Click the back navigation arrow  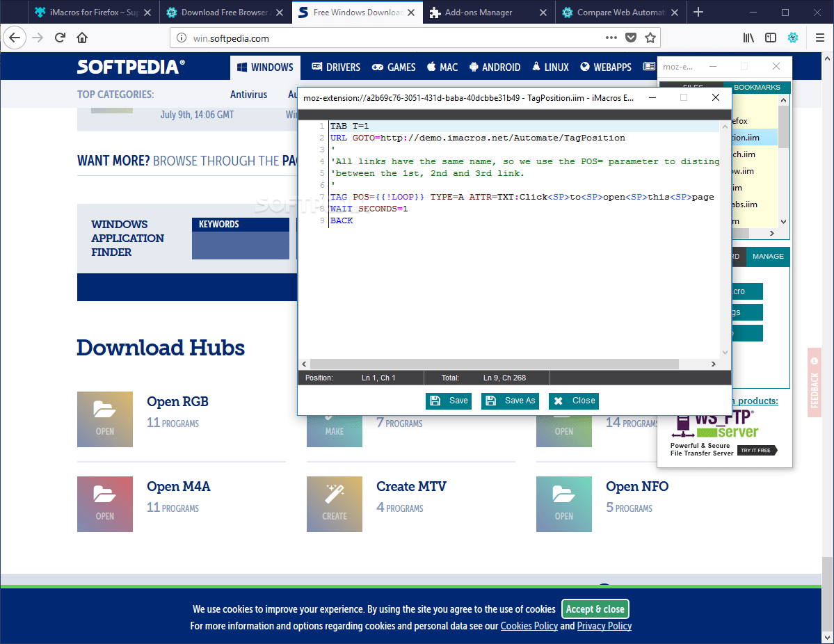click(x=15, y=38)
